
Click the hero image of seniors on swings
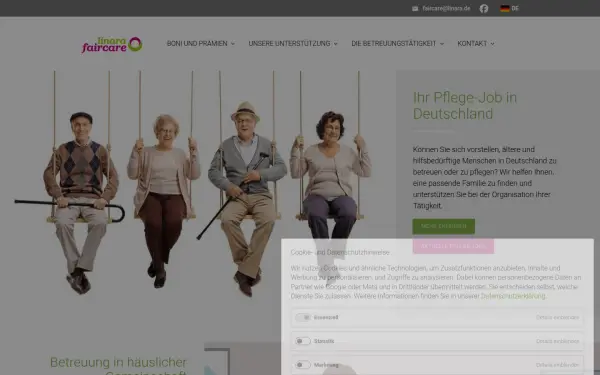point(198,184)
